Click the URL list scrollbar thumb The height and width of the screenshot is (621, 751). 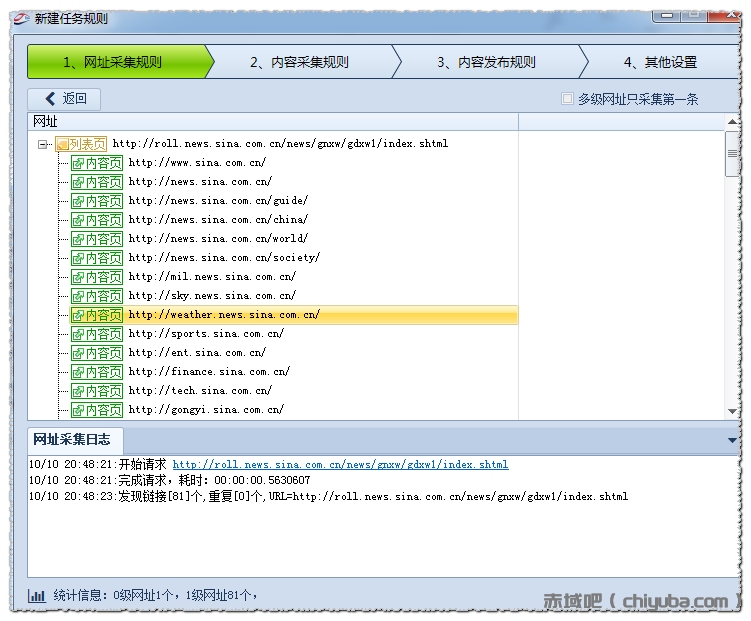(x=732, y=154)
